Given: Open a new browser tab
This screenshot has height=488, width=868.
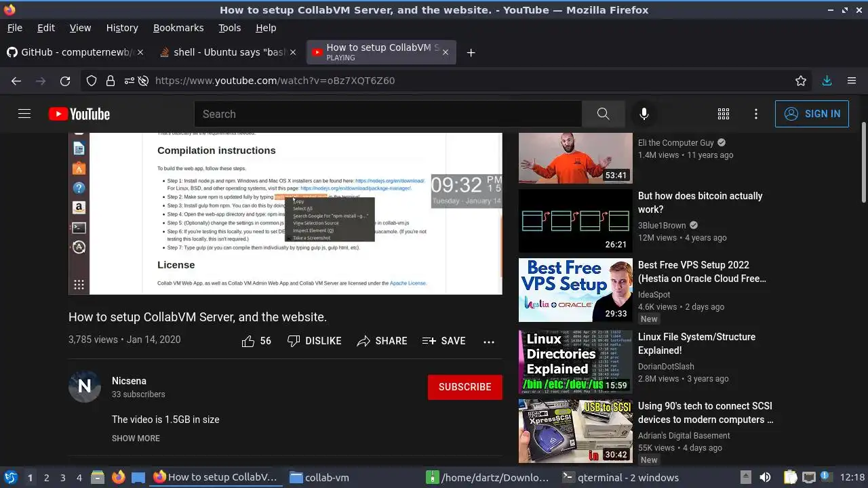Looking at the screenshot, I should [471, 52].
